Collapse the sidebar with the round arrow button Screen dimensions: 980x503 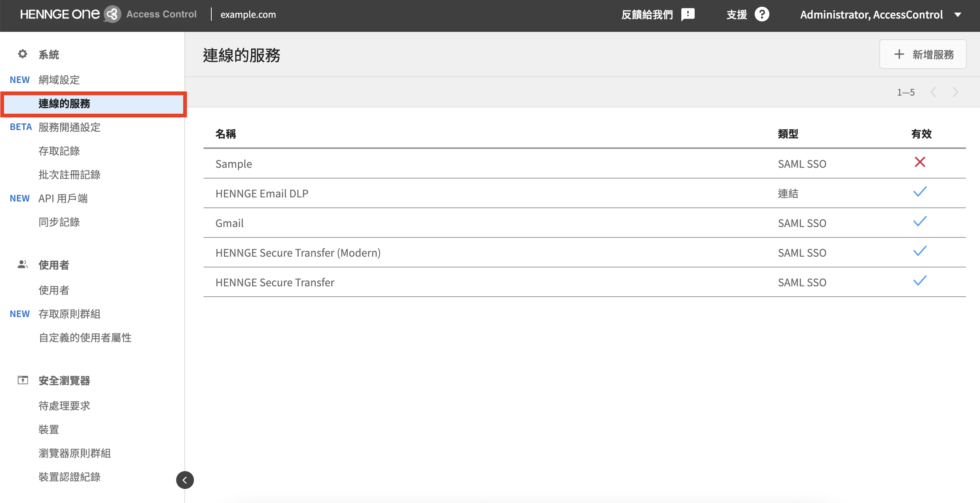click(185, 480)
